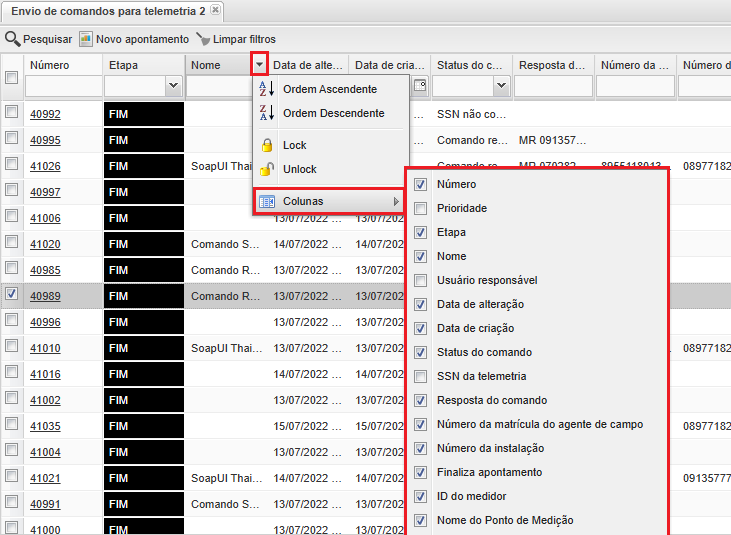Image resolution: width=731 pixels, height=535 pixels.
Task: Toggle Nome do Ponto de Medição checkbox
Action: click(421, 520)
